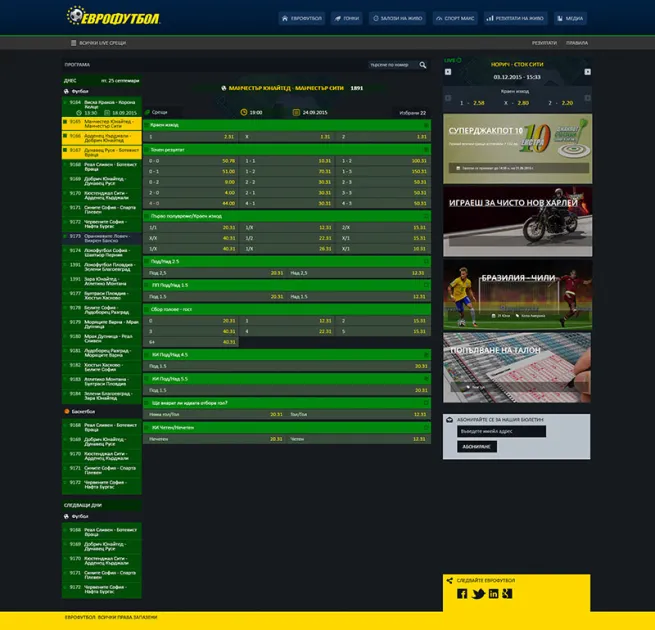Click the list icon before ВСИЧКИ LIVE СРЕЩИ

(74, 43)
